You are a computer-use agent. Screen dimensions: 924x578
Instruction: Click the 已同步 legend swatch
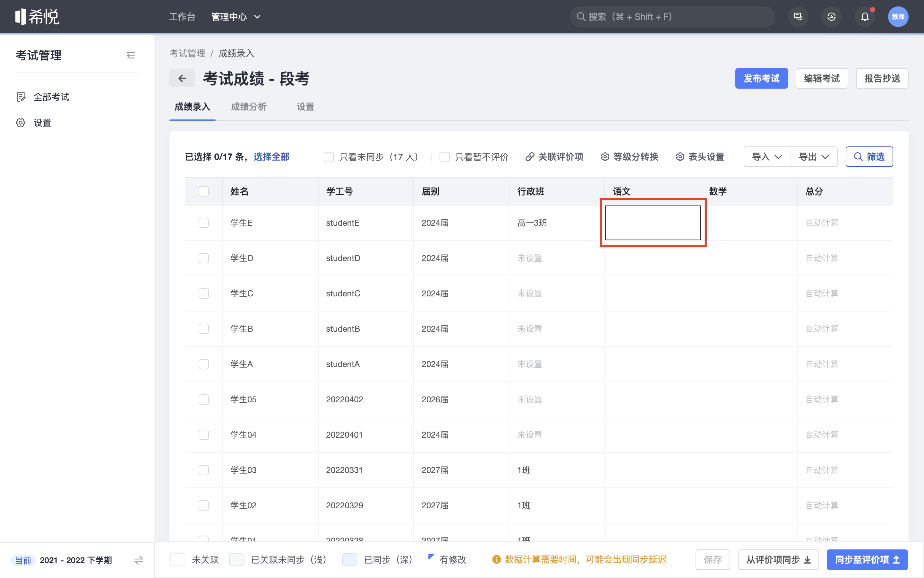350,560
